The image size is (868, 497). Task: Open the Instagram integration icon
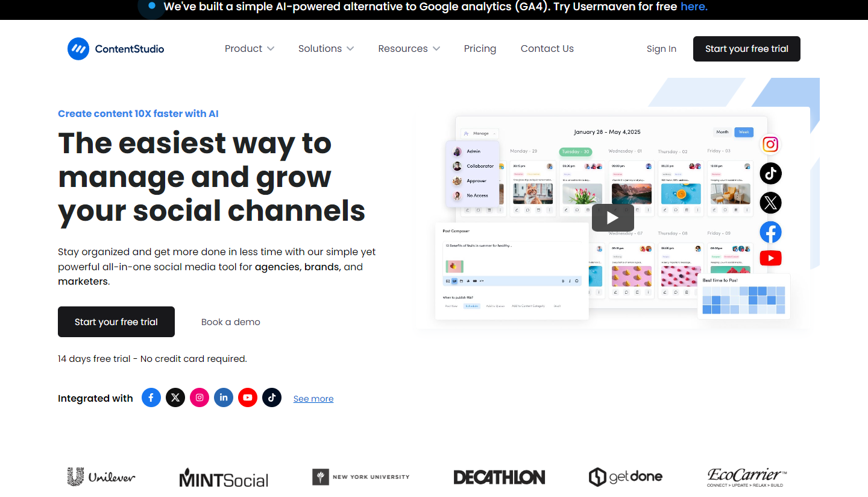tap(200, 397)
